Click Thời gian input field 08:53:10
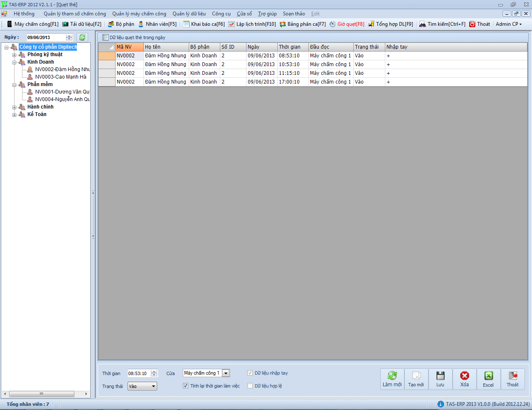This screenshot has width=532, height=410. [x=139, y=373]
